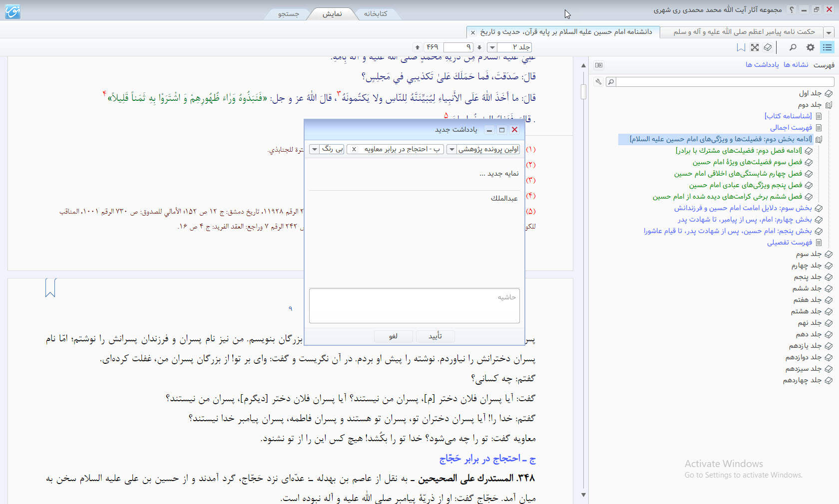Minimize the 'یادداشت جدید' dialog

click(489, 130)
